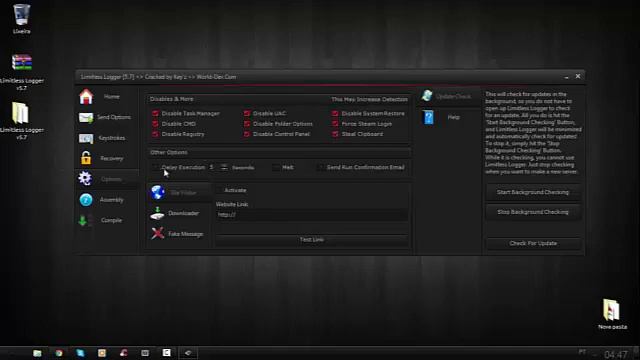Toggle Disable UAC checkbox
Screen dimensions: 640x360
tap(247, 113)
